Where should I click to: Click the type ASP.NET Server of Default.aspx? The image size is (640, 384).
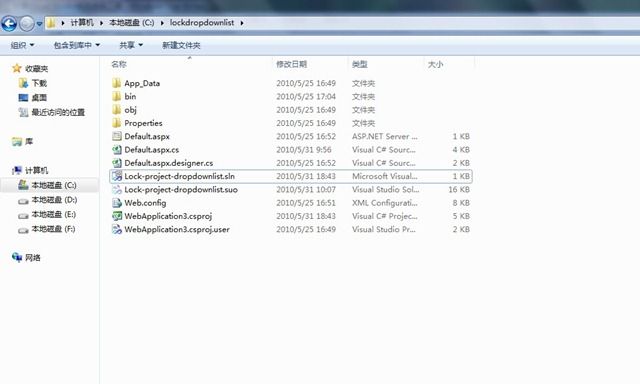(x=384, y=136)
